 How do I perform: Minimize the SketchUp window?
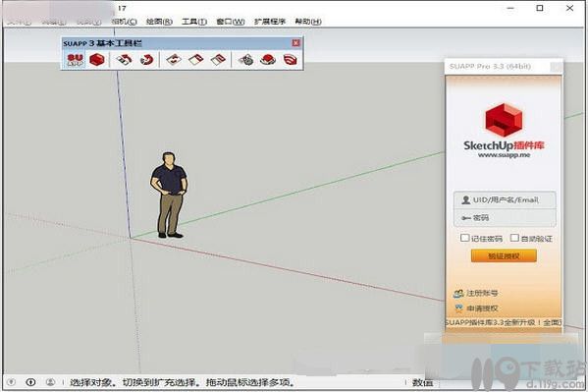pyautogui.click(x=510, y=8)
